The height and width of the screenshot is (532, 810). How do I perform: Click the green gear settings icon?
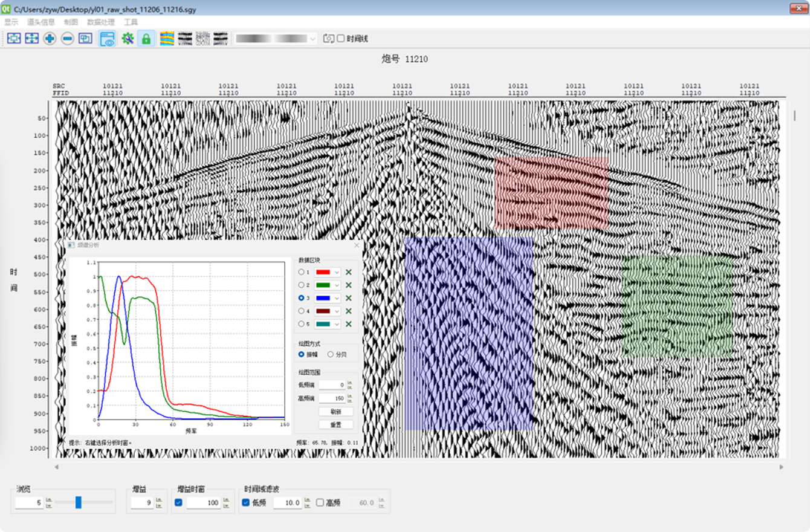(127, 39)
